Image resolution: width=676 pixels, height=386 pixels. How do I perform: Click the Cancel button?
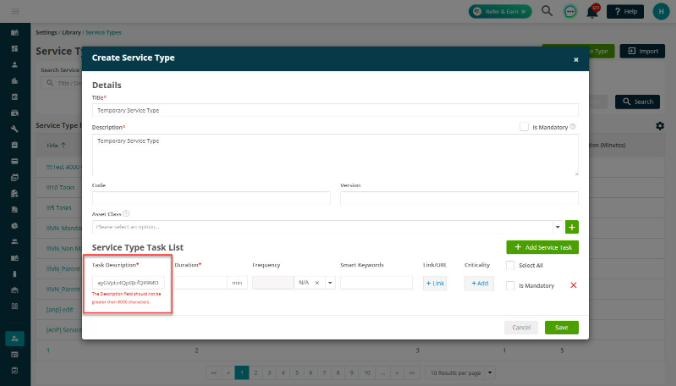click(521, 327)
